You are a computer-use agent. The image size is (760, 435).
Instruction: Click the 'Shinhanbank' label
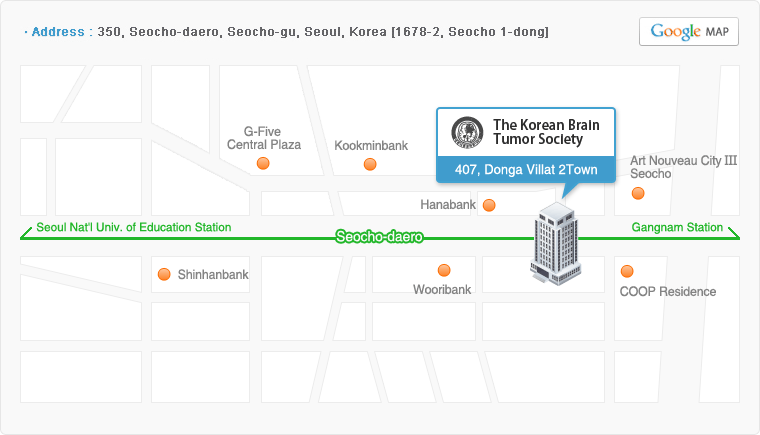213,274
